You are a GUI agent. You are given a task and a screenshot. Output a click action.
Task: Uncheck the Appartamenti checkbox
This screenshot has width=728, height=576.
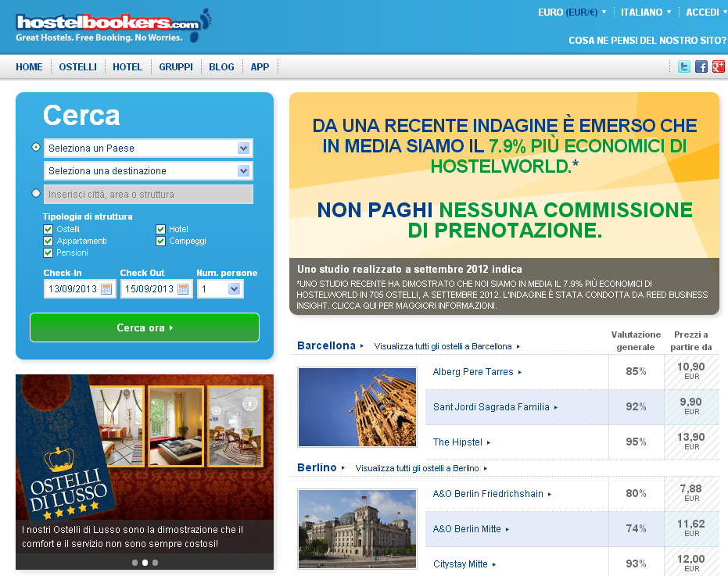click(48, 241)
